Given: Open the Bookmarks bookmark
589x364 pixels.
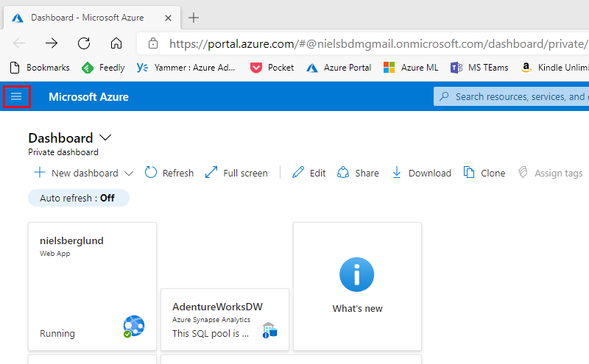Looking at the screenshot, I should [40, 68].
